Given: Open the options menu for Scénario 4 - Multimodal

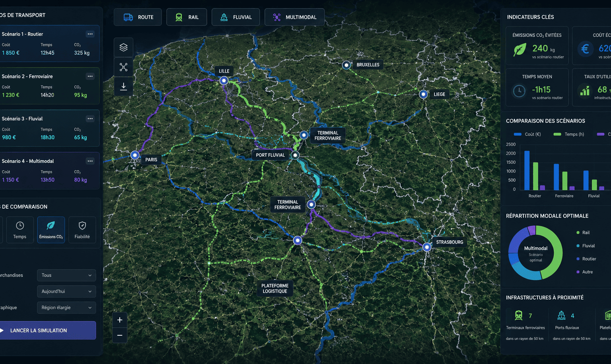Looking at the screenshot, I should pos(90,161).
